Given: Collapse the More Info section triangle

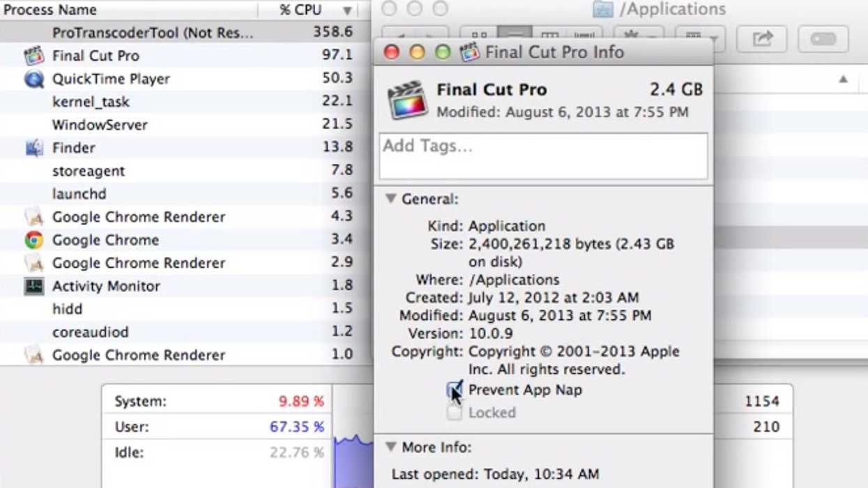Looking at the screenshot, I should (x=391, y=447).
